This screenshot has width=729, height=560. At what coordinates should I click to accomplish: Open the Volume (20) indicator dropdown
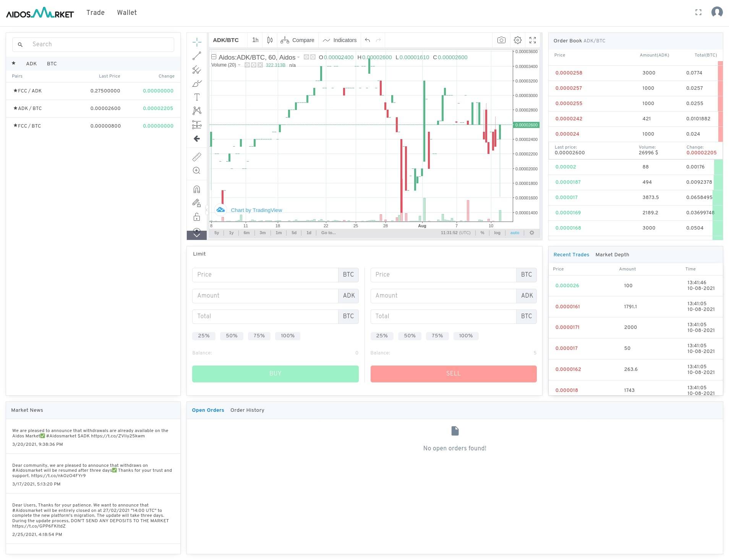pyautogui.click(x=239, y=65)
